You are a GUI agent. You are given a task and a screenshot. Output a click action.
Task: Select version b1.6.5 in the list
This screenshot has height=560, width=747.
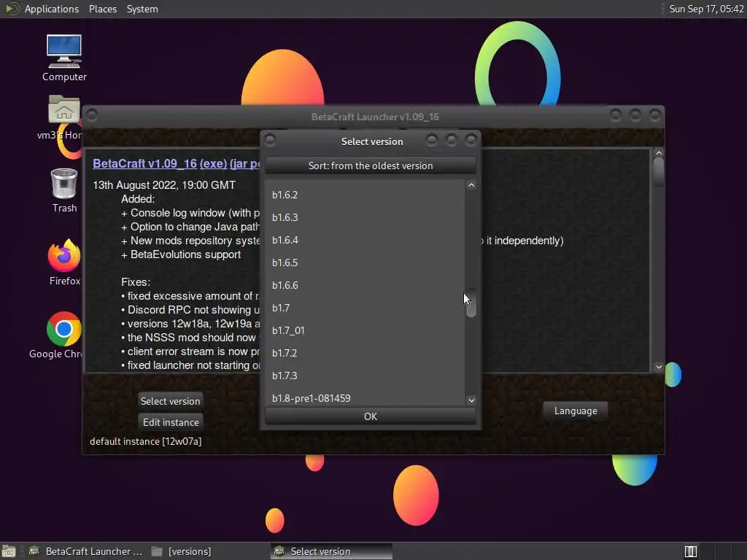coord(365,262)
